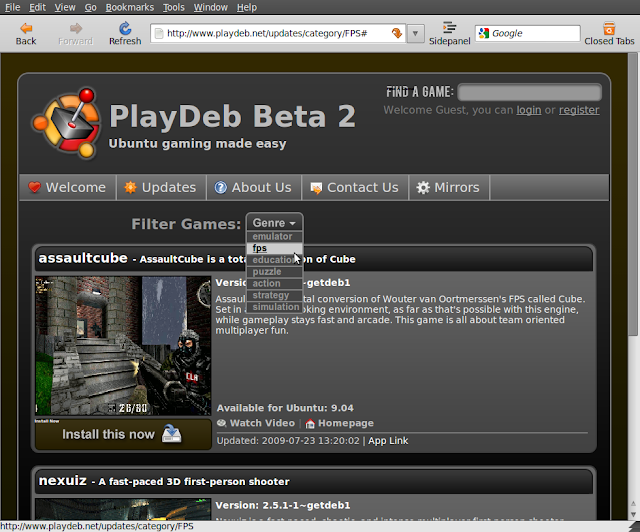Click the mail icon on Contact Us
This screenshot has width=640, height=532.
(316, 188)
